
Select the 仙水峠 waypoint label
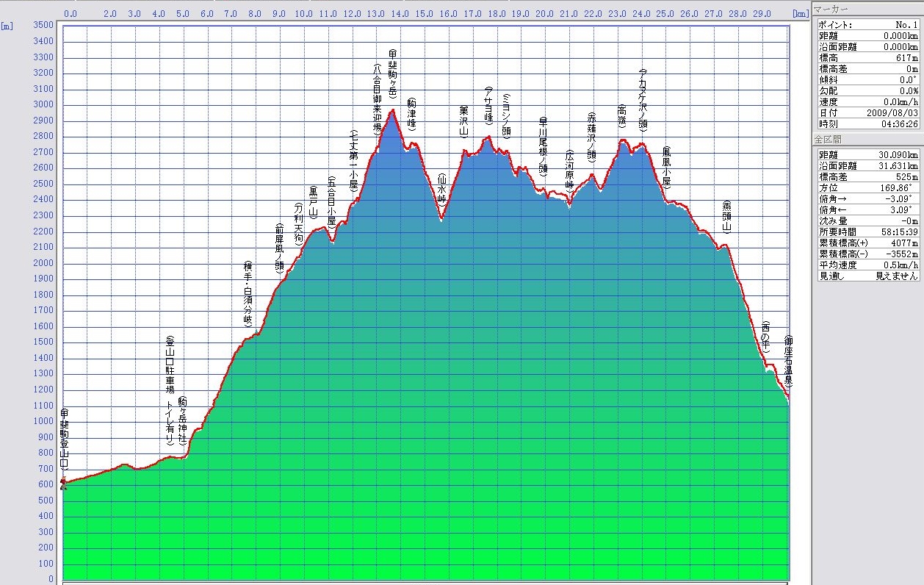[441, 190]
